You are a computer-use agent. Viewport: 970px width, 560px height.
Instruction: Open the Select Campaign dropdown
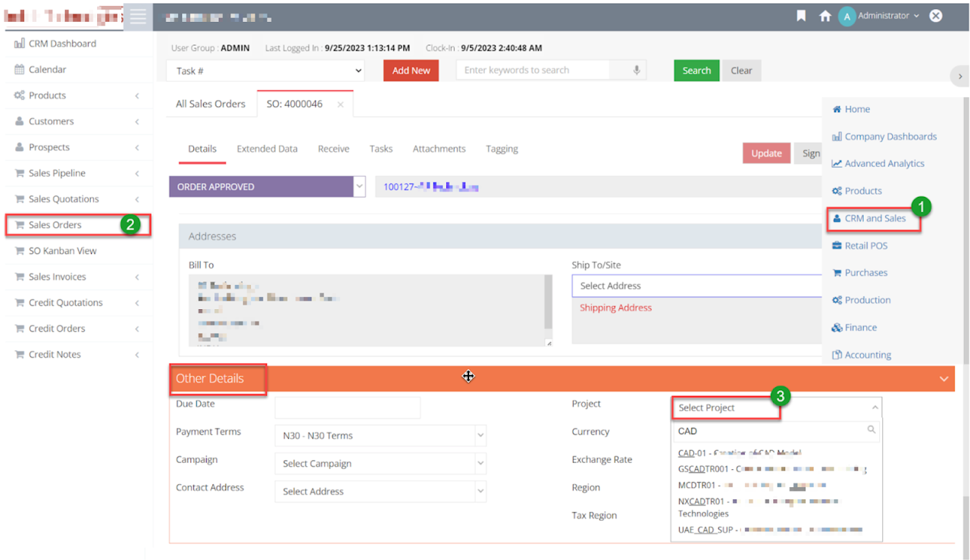click(x=379, y=464)
